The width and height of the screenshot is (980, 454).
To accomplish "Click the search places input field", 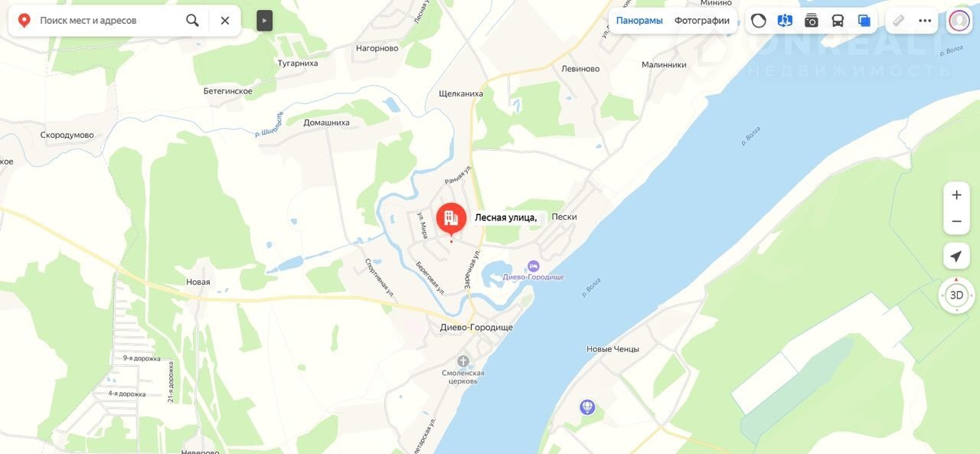I will 107,21.
